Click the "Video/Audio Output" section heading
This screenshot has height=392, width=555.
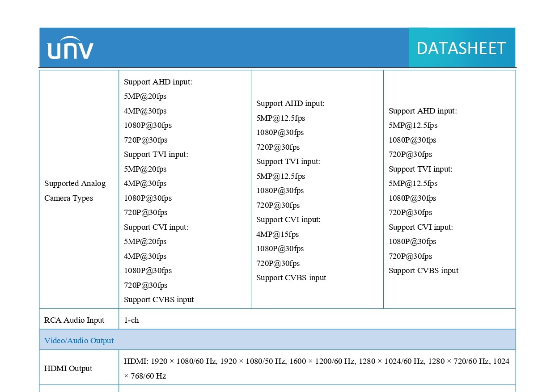point(79,341)
